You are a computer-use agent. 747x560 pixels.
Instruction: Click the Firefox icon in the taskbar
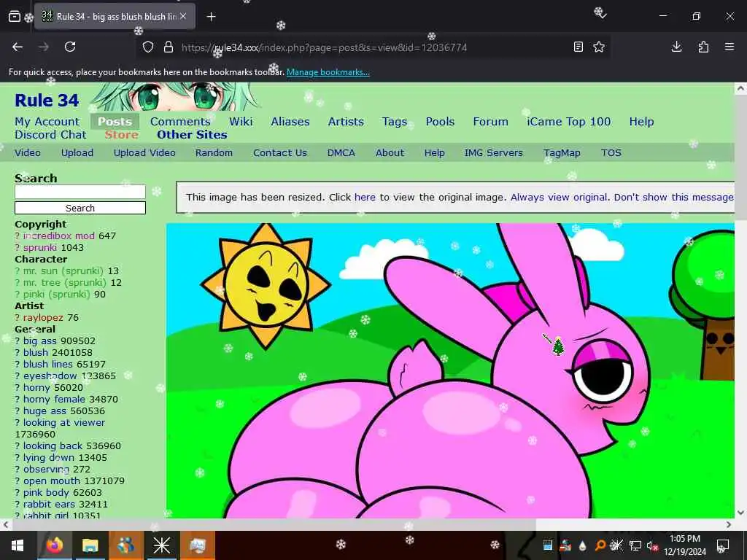(x=54, y=545)
